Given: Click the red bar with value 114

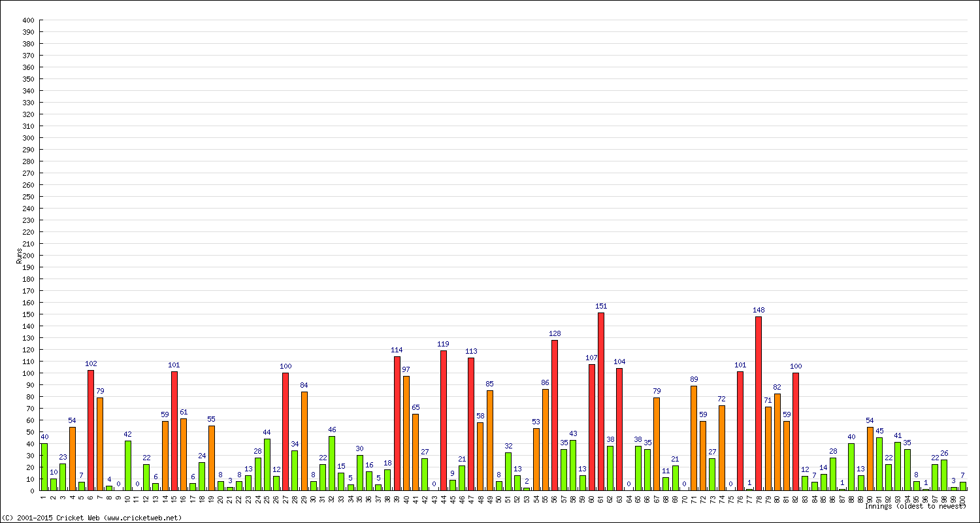Looking at the screenshot, I should tap(397, 423).
